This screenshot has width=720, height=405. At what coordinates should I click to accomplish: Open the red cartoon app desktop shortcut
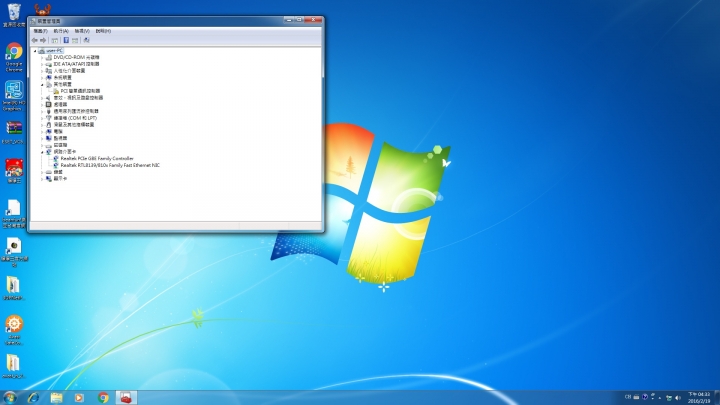pyautogui.click(x=14, y=171)
